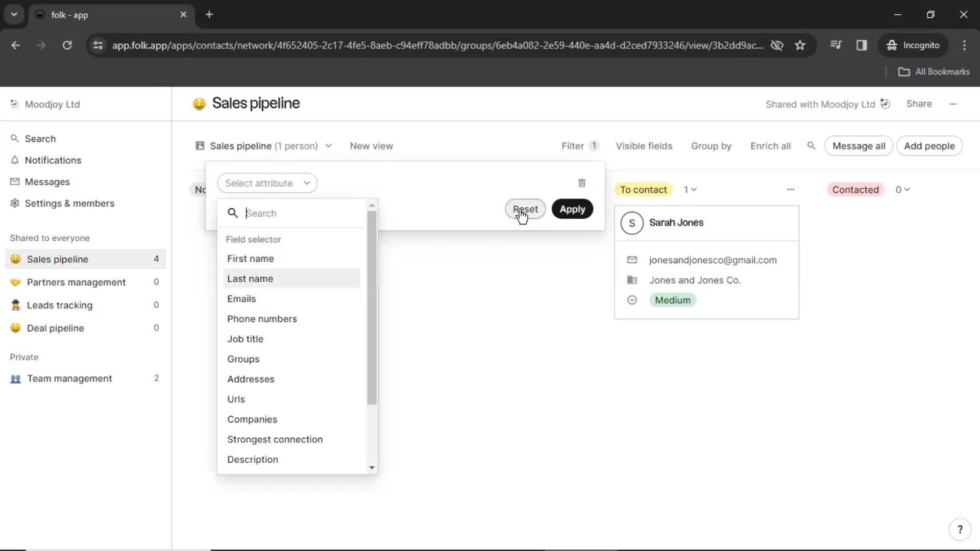980x551 pixels.
Task: Create a New view
Action: tap(371, 146)
